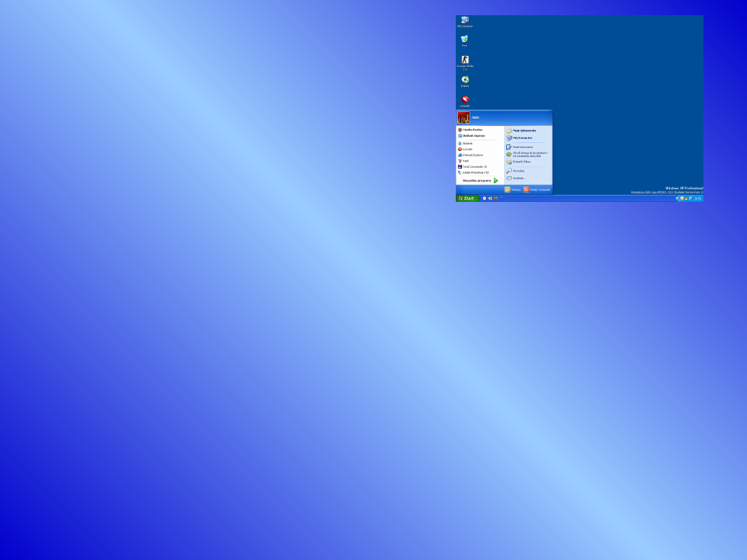Open Moje dokumenty in Start menu

(522, 131)
